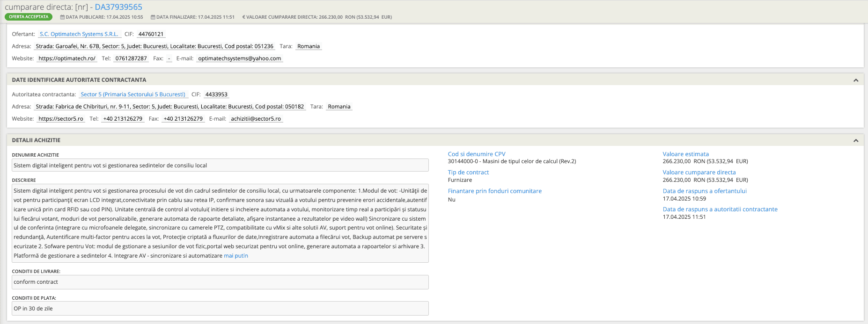Click the Valoare estimata label

685,154
